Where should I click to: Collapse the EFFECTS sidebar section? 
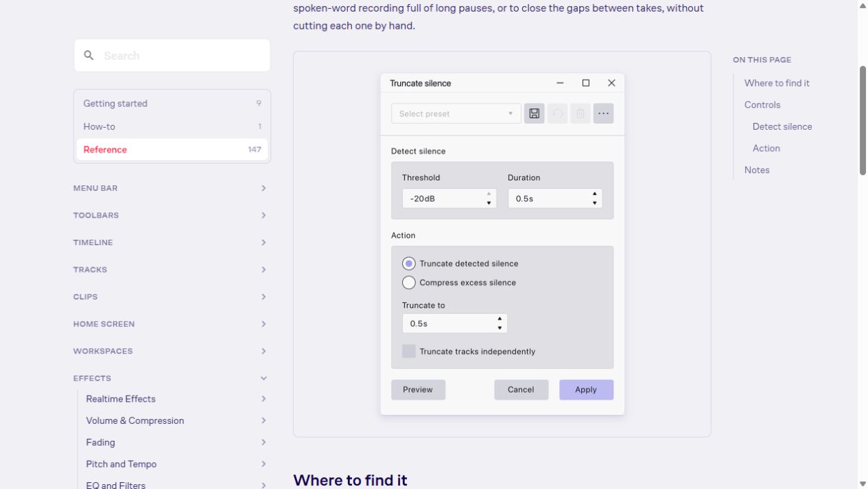pyautogui.click(x=170, y=378)
